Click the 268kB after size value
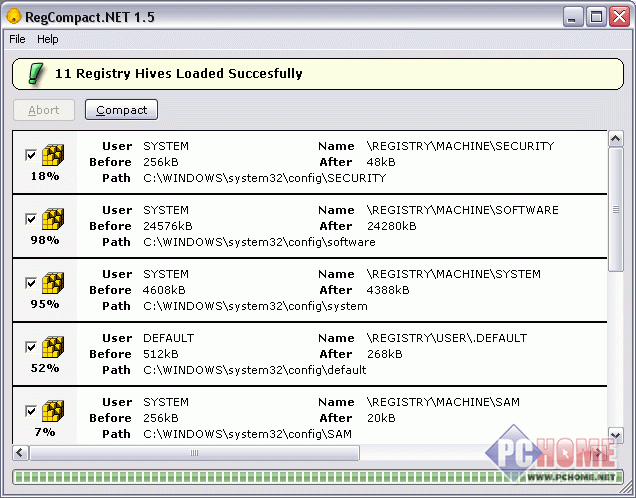Image resolution: width=636 pixels, height=498 pixels. pyautogui.click(x=385, y=354)
